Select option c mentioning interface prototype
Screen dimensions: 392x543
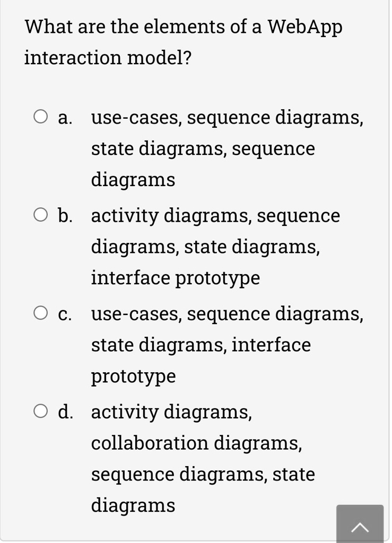pos(41,312)
